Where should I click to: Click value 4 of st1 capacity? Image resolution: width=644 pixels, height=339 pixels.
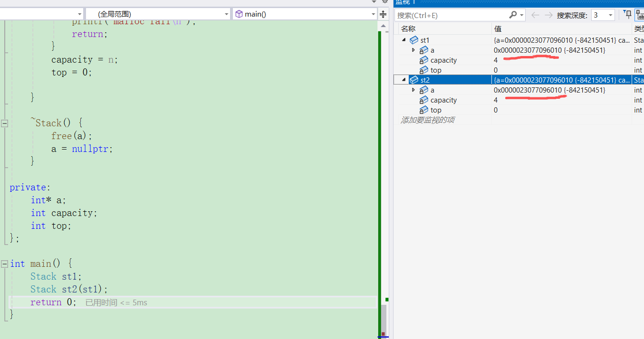point(496,60)
